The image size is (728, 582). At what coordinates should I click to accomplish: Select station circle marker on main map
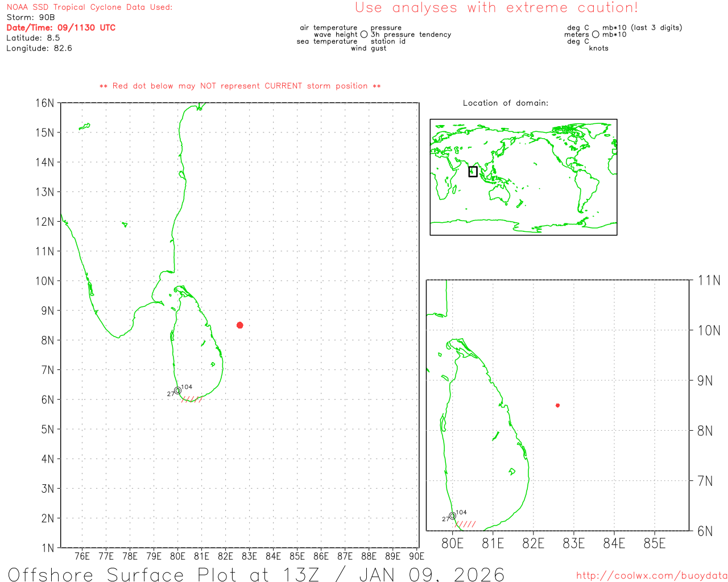tap(177, 390)
